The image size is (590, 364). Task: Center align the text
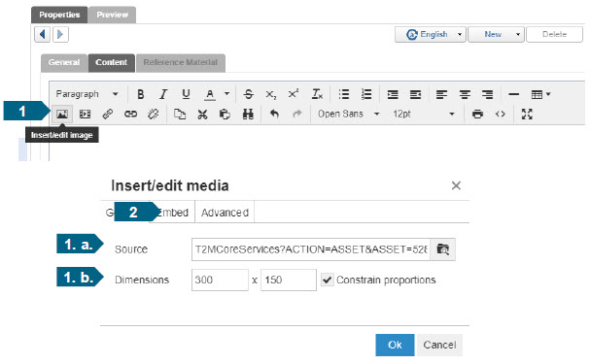[x=465, y=94]
